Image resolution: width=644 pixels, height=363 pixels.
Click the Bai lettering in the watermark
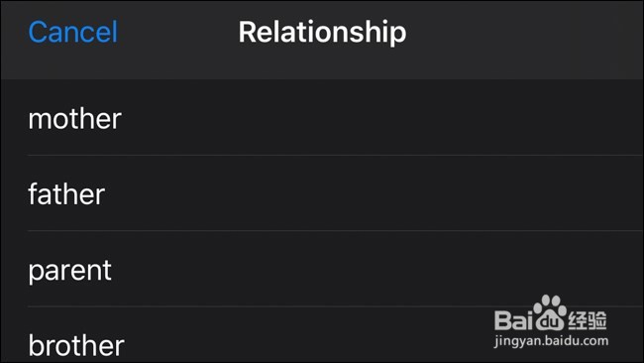tap(513, 320)
